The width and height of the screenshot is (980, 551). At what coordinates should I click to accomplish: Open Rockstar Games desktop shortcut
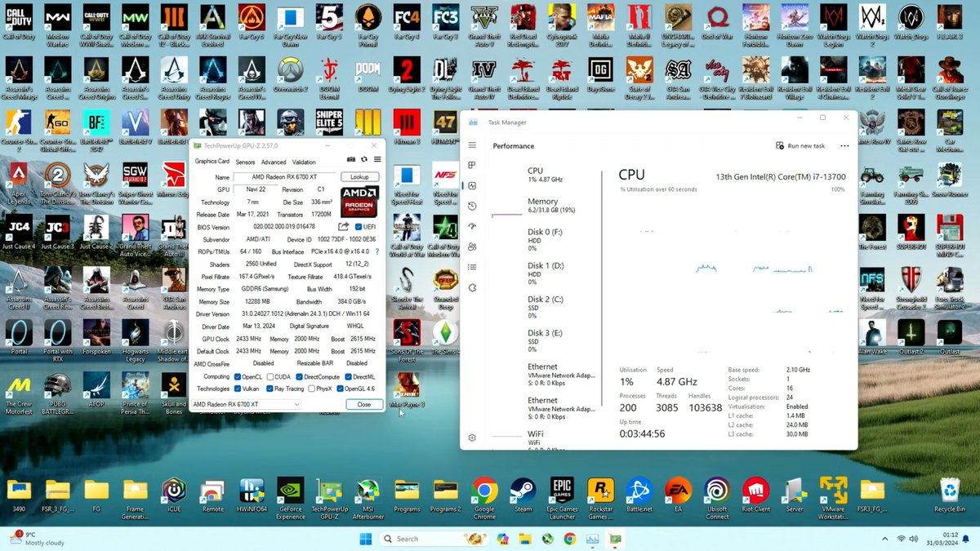pyautogui.click(x=601, y=498)
